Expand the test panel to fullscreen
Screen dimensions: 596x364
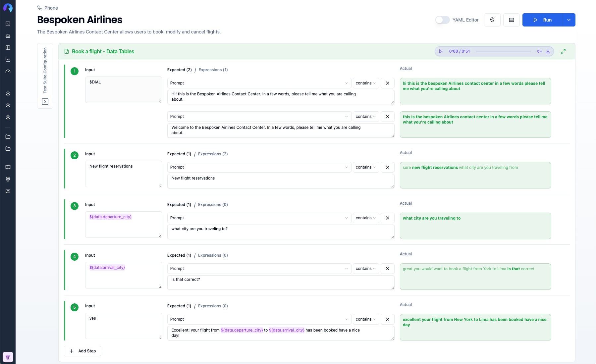pos(563,51)
